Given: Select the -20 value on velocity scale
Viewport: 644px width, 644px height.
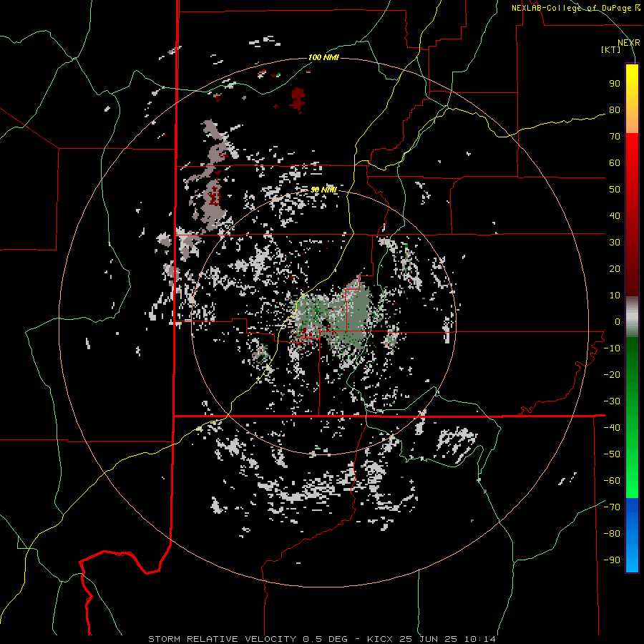Looking at the screenshot, I should [612, 375].
